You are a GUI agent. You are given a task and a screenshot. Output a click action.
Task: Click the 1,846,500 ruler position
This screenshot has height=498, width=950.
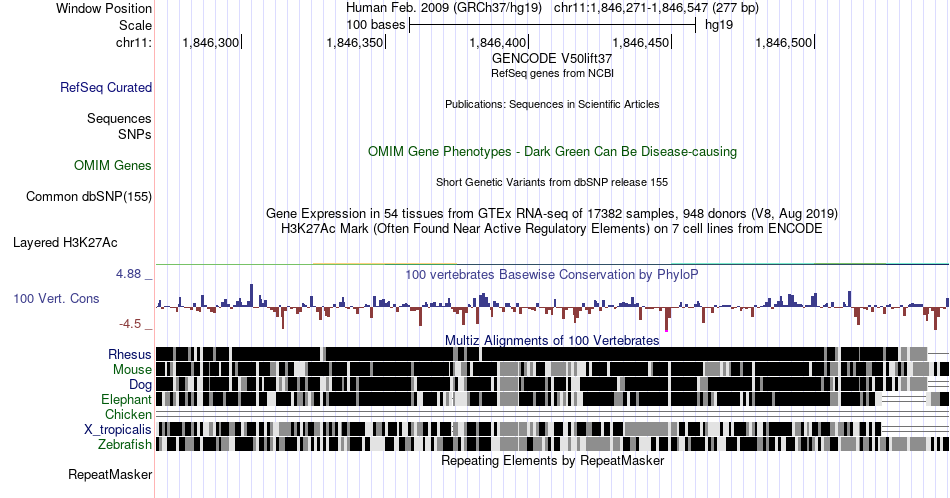784,42
